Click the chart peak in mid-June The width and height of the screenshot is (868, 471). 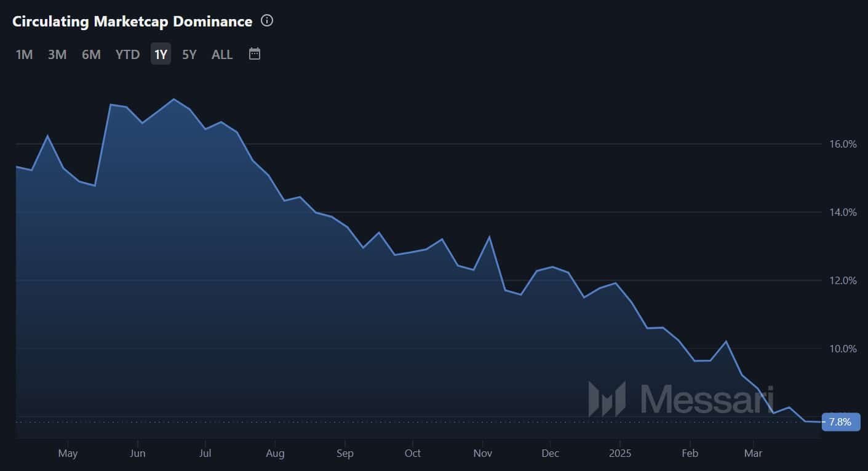pos(174,99)
